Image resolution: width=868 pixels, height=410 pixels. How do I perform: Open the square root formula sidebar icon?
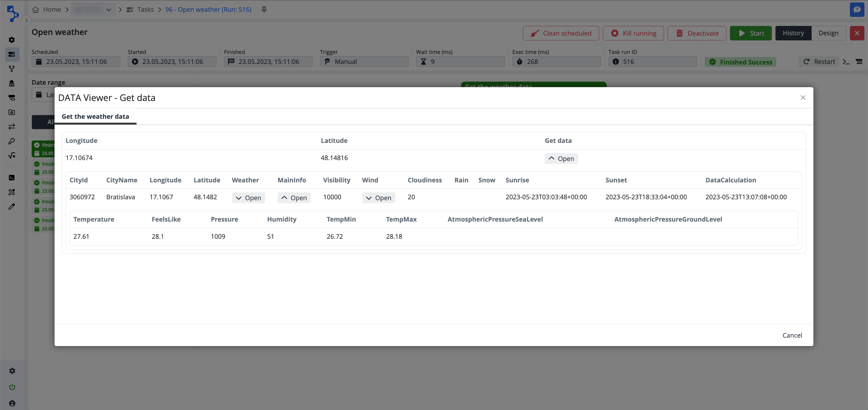(12, 156)
